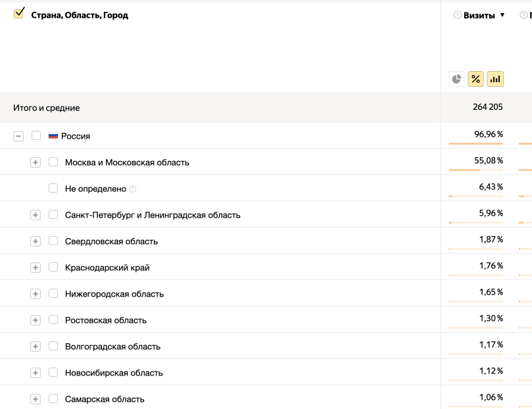The image size is (532, 409).
Task: Switch to pie chart view icon
Action: 456,79
